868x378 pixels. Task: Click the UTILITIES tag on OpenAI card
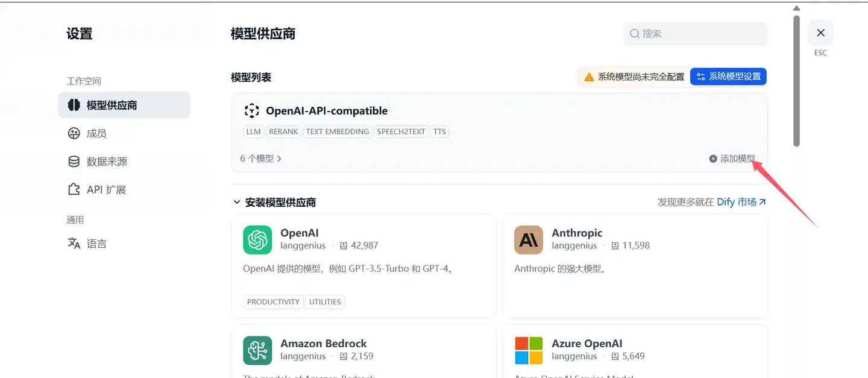click(325, 301)
